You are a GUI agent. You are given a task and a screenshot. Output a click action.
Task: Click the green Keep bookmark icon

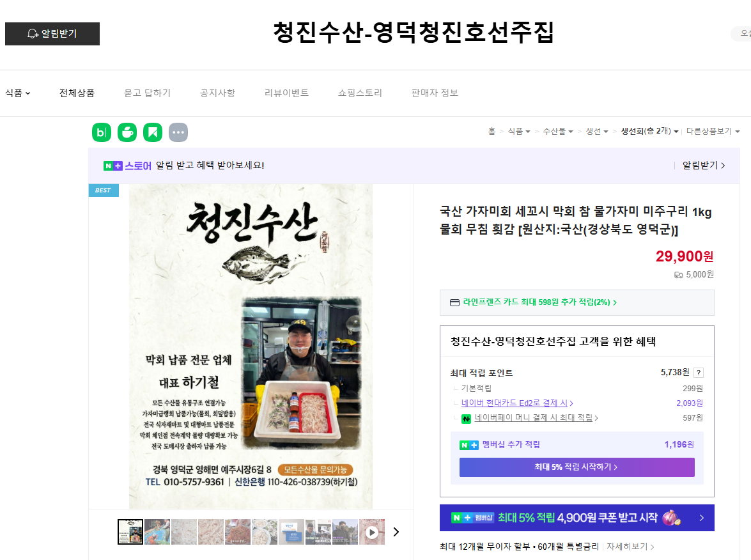point(153,132)
